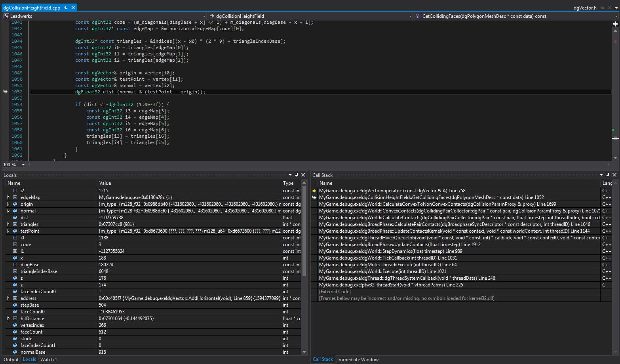Open the Immediate Window tab
The height and width of the screenshot is (364, 620).
[x=358, y=360]
